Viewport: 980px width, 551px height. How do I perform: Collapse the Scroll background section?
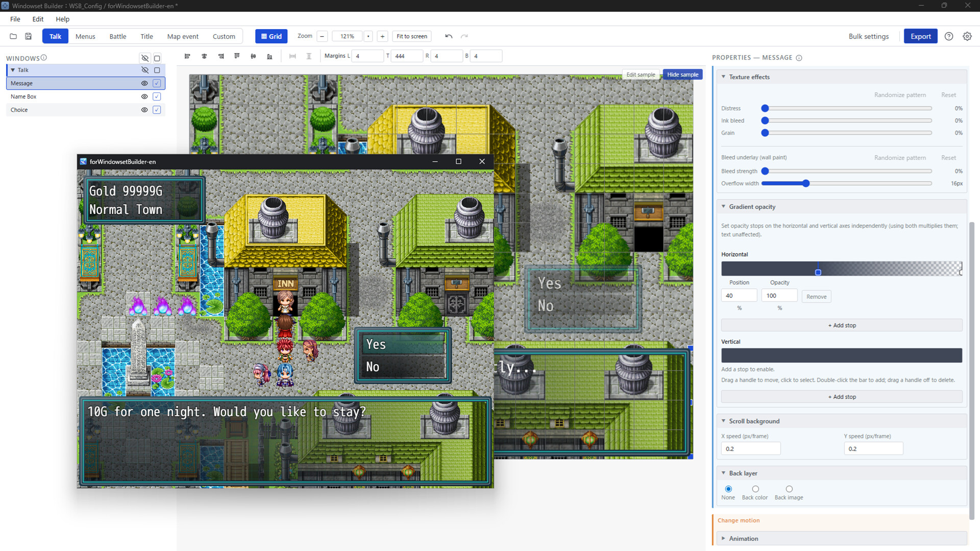pyautogui.click(x=723, y=421)
